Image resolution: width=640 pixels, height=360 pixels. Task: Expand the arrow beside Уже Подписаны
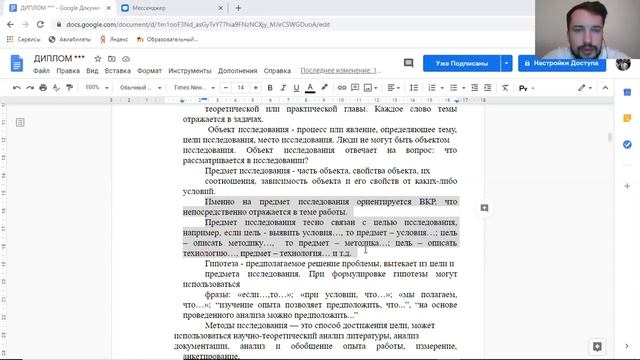[x=506, y=63]
